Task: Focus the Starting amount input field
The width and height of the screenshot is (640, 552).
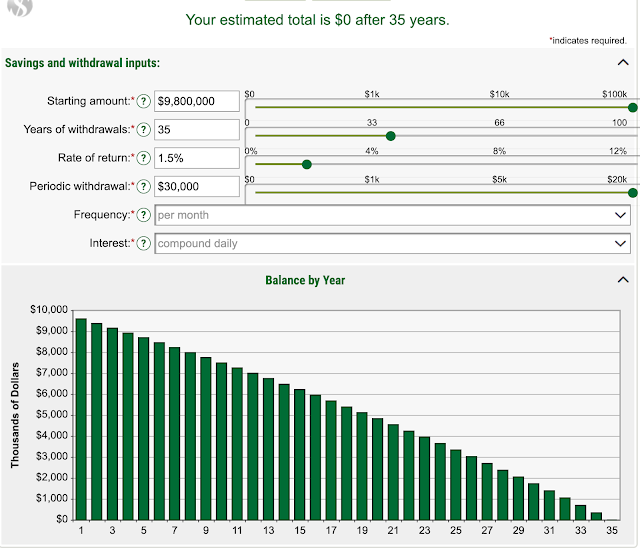Action: (x=197, y=101)
